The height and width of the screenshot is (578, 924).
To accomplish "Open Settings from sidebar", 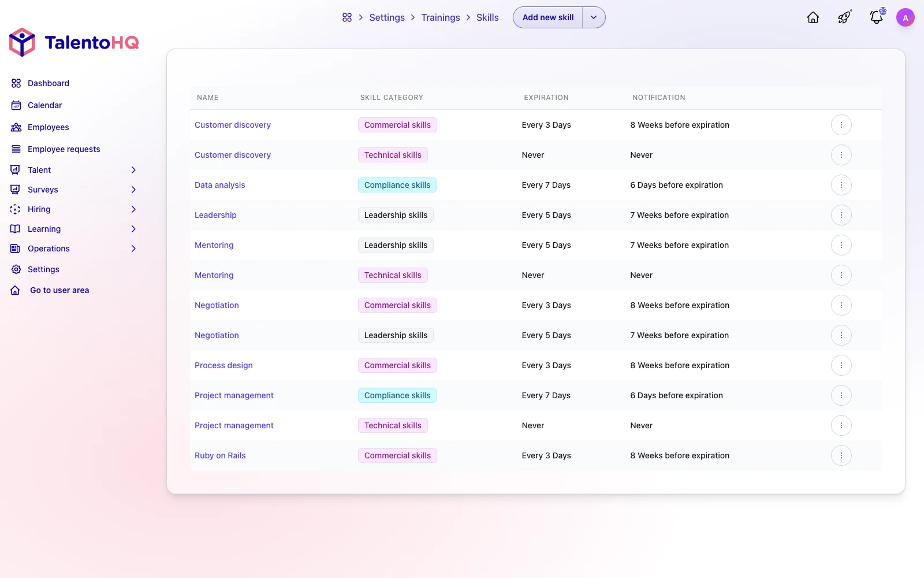I will (43, 269).
